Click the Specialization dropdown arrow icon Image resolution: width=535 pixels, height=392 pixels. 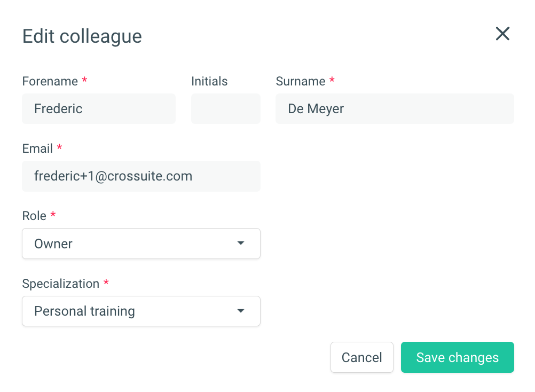241,311
